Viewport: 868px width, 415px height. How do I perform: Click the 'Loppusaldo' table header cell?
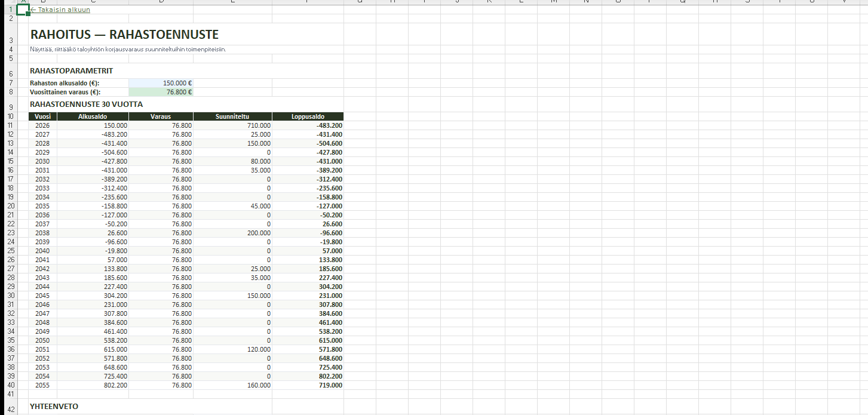point(308,116)
